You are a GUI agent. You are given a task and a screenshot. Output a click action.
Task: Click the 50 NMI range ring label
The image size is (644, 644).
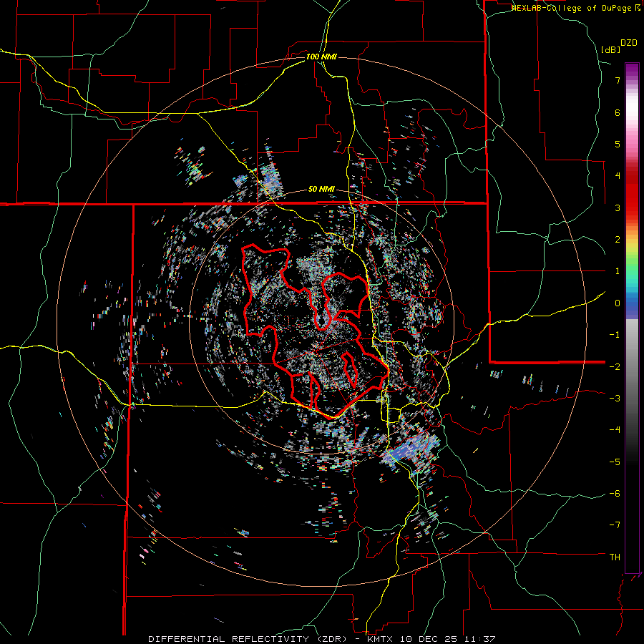pyautogui.click(x=321, y=190)
